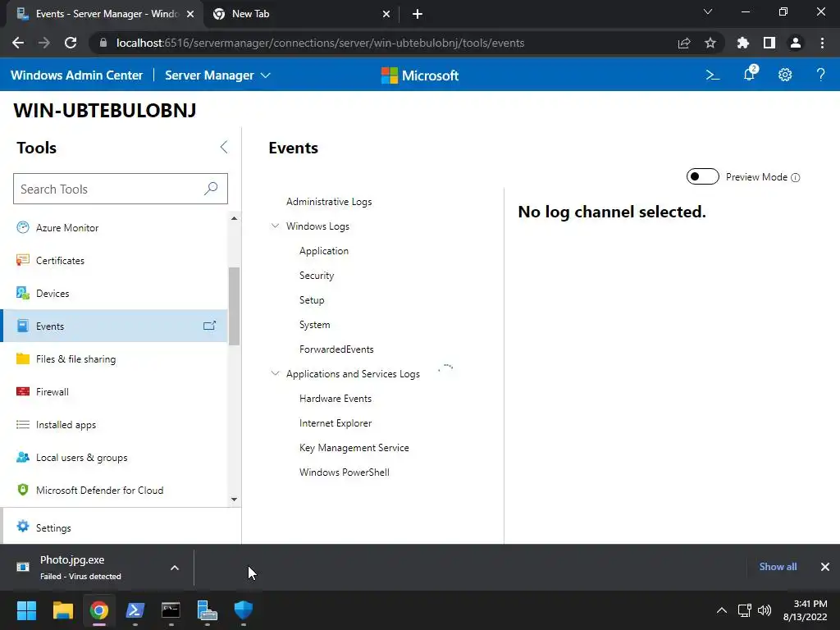Viewport: 840px width, 630px height.
Task: Collapse the Tools pane chevron
Action: (224, 148)
